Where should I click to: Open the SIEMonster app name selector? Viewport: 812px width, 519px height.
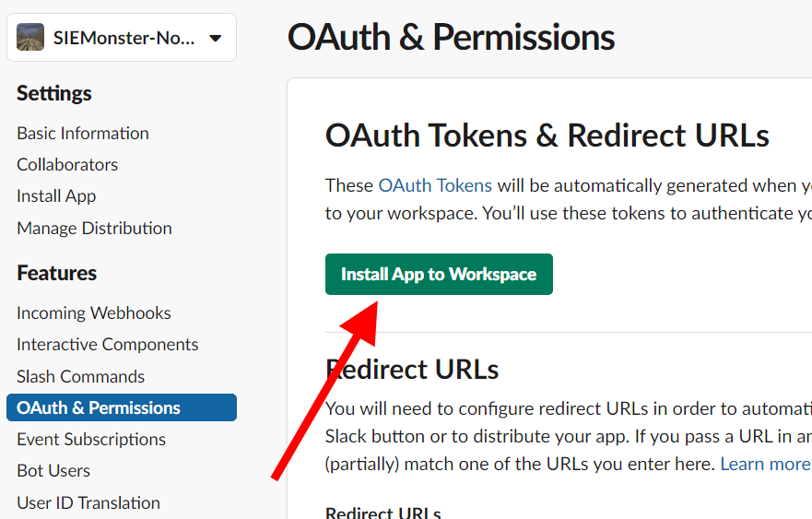click(124, 39)
